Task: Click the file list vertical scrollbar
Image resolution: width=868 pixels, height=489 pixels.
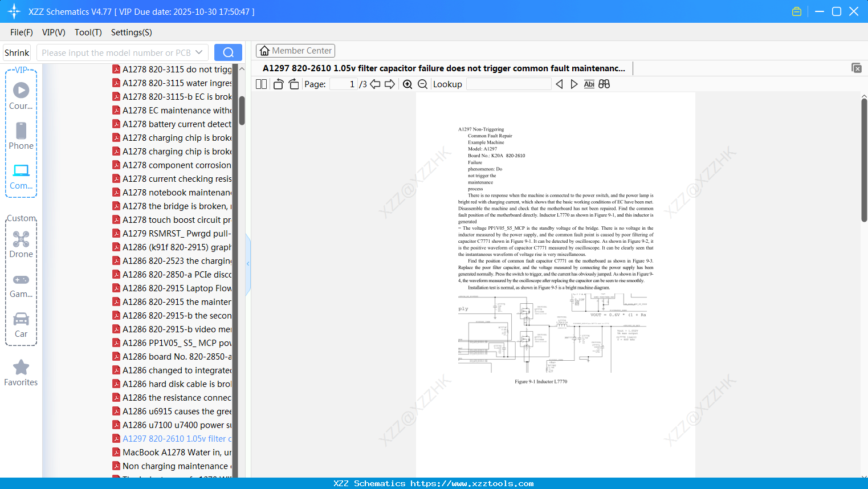Action: pyautogui.click(x=242, y=110)
